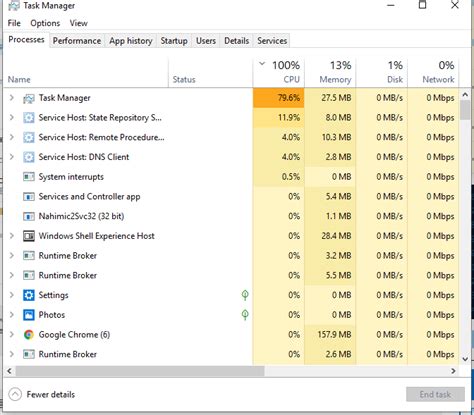Image resolution: width=474 pixels, height=415 pixels.
Task: Sort by the Status column header
Action: click(211, 72)
